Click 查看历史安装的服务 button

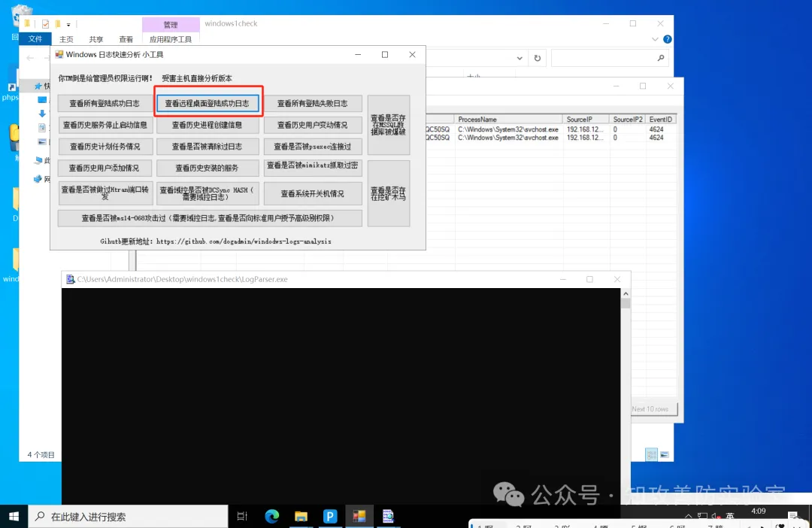[208, 168]
